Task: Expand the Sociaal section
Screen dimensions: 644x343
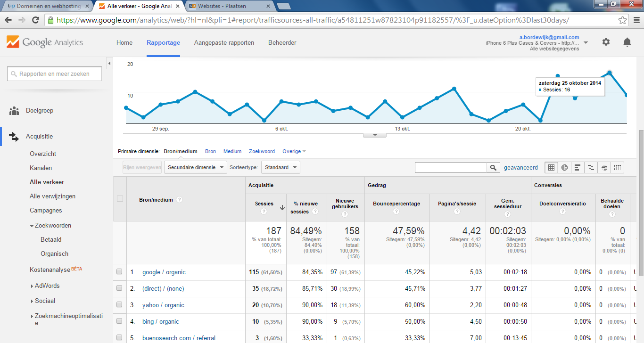Action: 32,301
